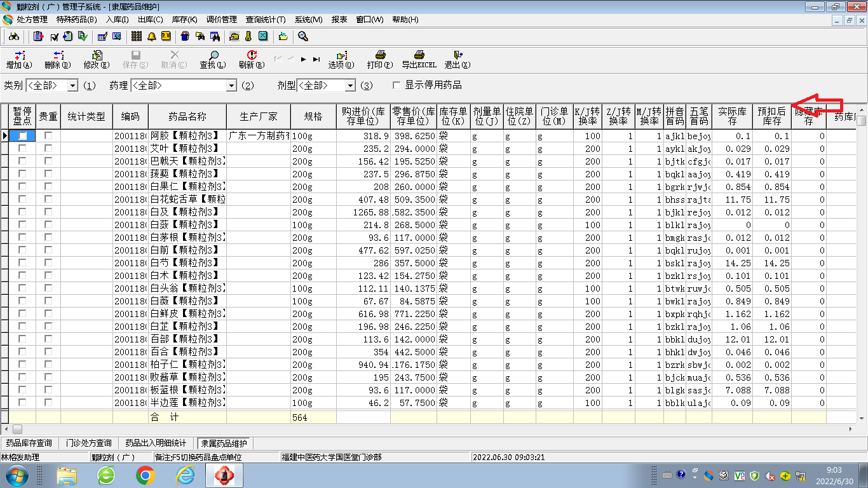Viewport: 868px width, 488px height.
Task: Click the grid of dots toolbar icon
Action: point(137,36)
